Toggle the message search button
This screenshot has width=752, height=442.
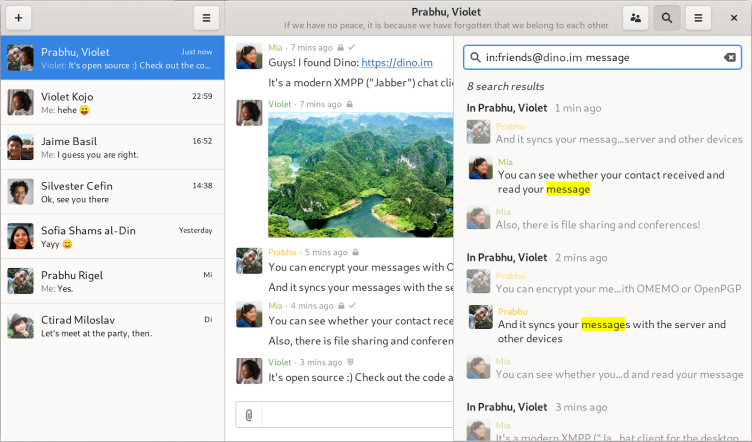tap(666, 18)
